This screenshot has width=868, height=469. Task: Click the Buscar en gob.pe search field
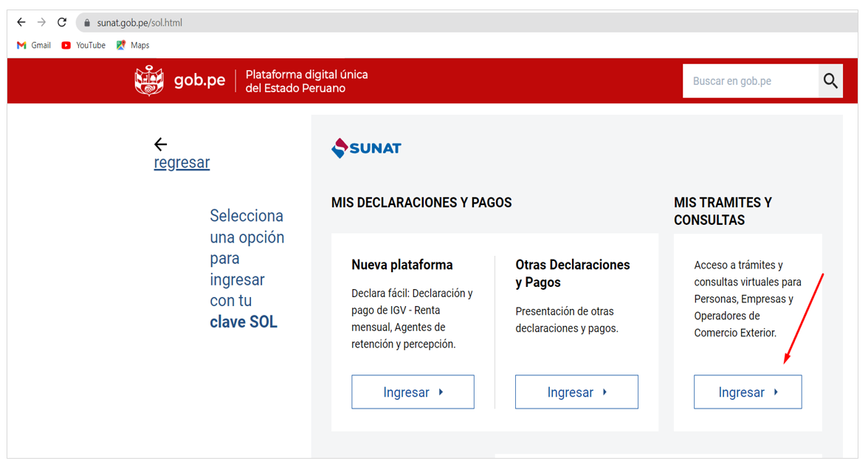tap(751, 81)
